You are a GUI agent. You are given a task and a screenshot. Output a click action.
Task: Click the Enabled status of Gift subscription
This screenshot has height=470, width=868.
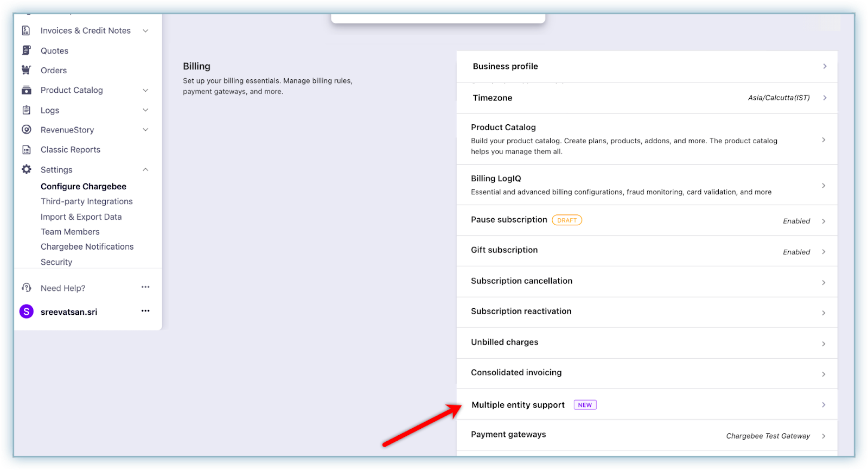pos(796,252)
